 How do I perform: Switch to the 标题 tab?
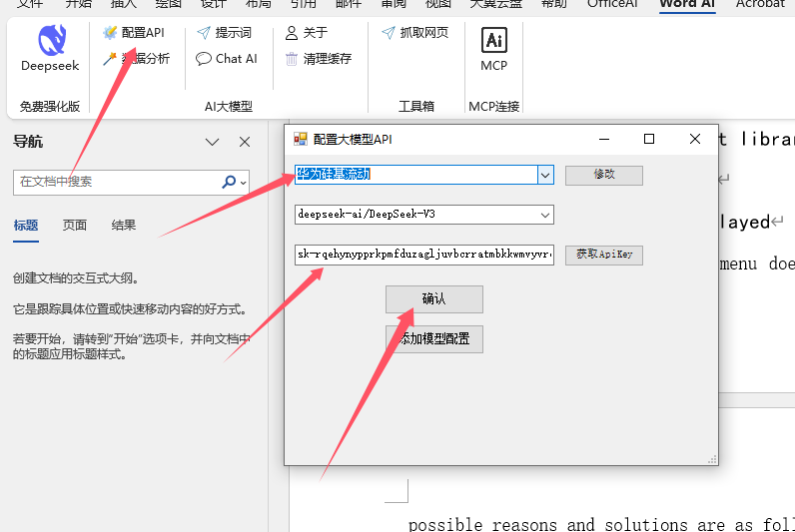[26, 226]
